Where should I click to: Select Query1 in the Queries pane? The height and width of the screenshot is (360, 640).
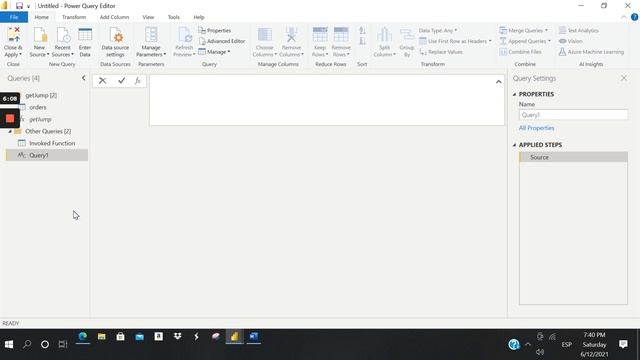tap(47, 155)
